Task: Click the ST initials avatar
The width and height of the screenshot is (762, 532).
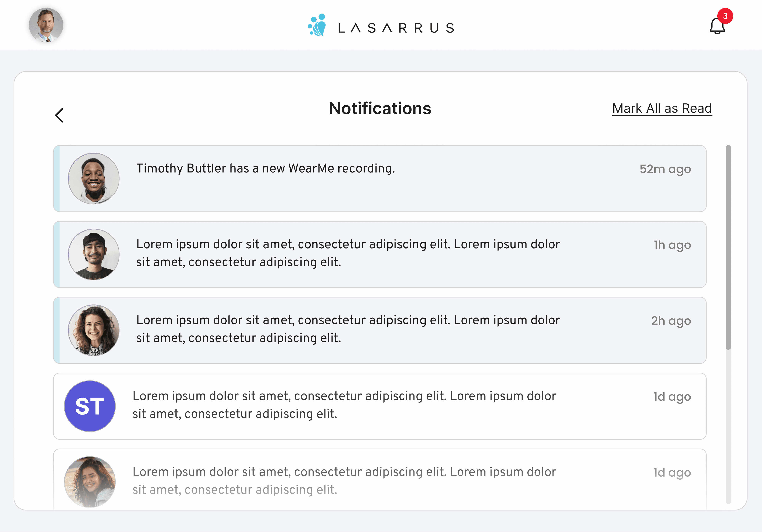Action: [x=90, y=406]
